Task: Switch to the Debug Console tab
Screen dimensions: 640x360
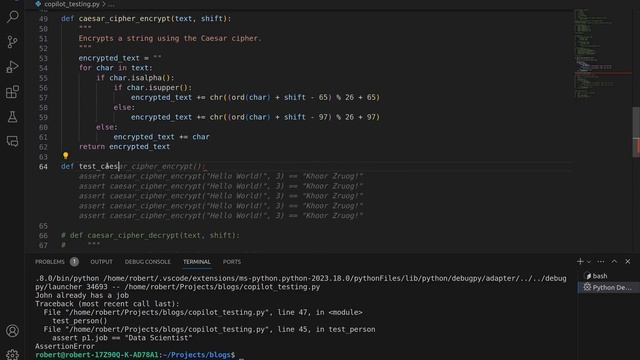Action: point(148,262)
